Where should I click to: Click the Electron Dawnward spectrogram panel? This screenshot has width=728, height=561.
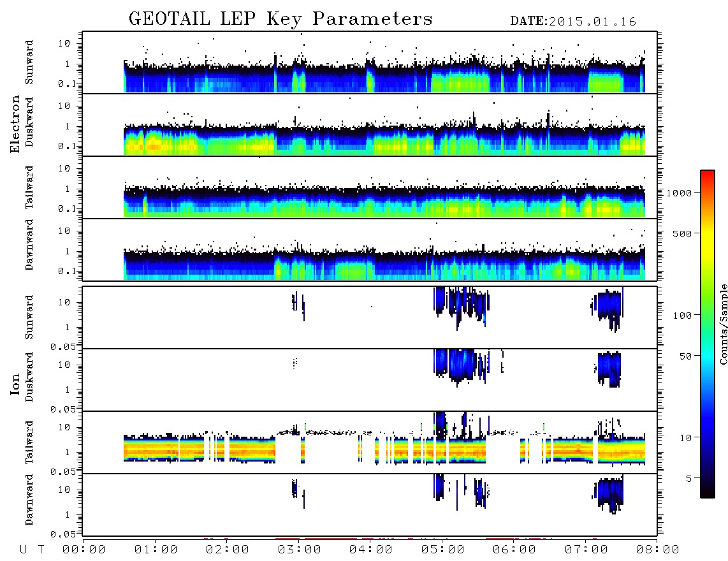click(370, 249)
